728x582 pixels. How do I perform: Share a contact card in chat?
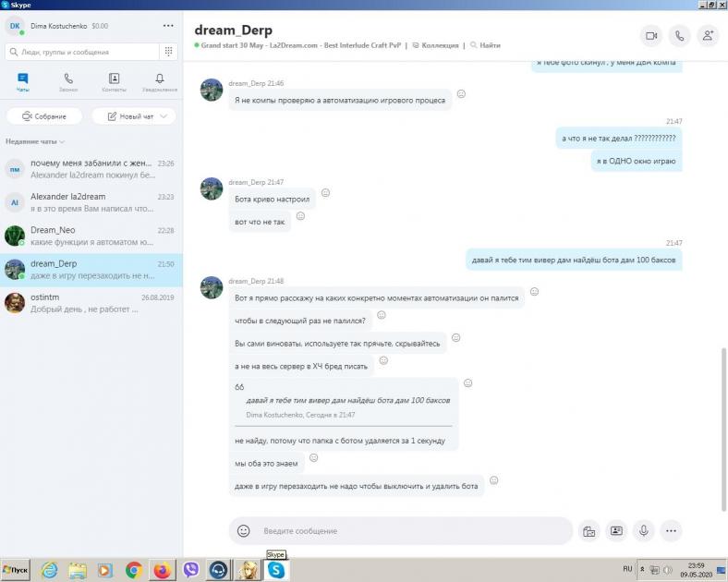[616, 531]
